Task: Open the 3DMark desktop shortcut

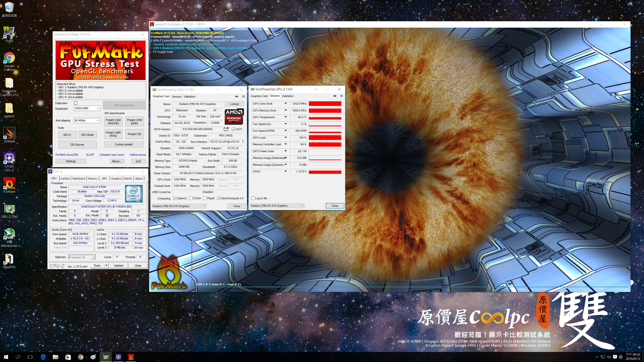Action: (x=9, y=135)
